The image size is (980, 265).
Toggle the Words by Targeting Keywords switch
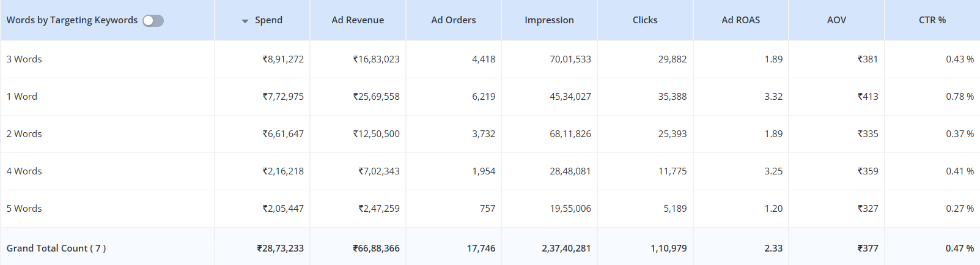[x=153, y=21]
